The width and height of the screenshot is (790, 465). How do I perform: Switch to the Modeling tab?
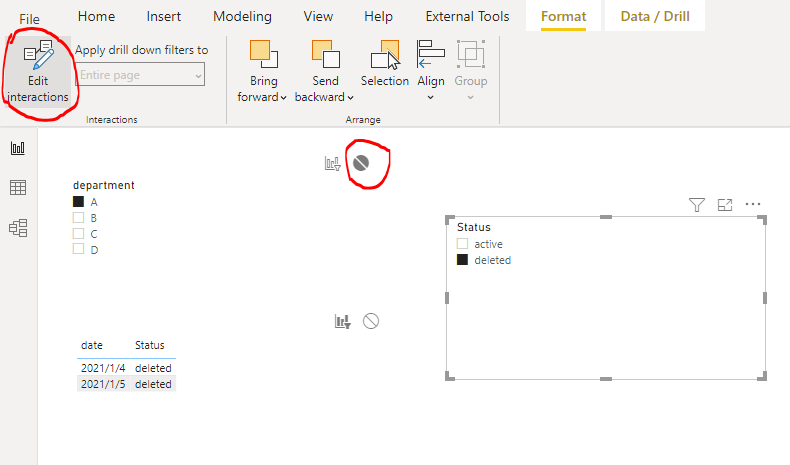(x=242, y=16)
